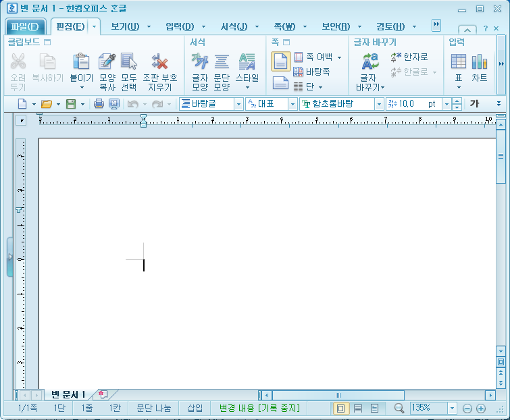Select fit-width view mode icon
This screenshot has width=510, height=420.
(x=358, y=409)
